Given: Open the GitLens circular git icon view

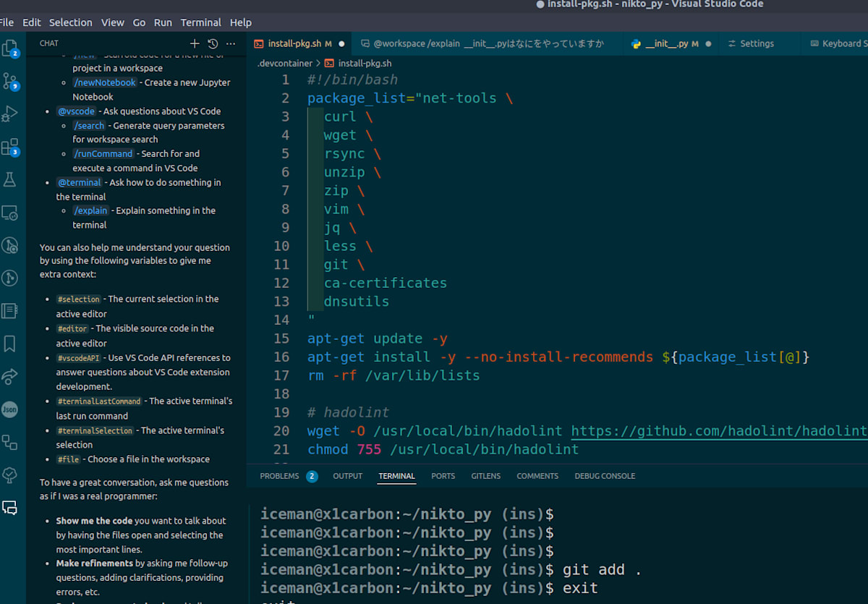Looking at the screenshot, I should click(10, 278).
